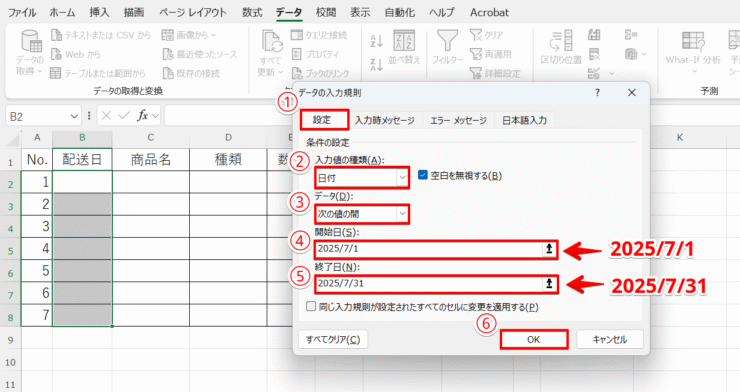Expand From Picture (画像から) dropdown arrow
Screen dimensions: 740x392
pos(213,35)
